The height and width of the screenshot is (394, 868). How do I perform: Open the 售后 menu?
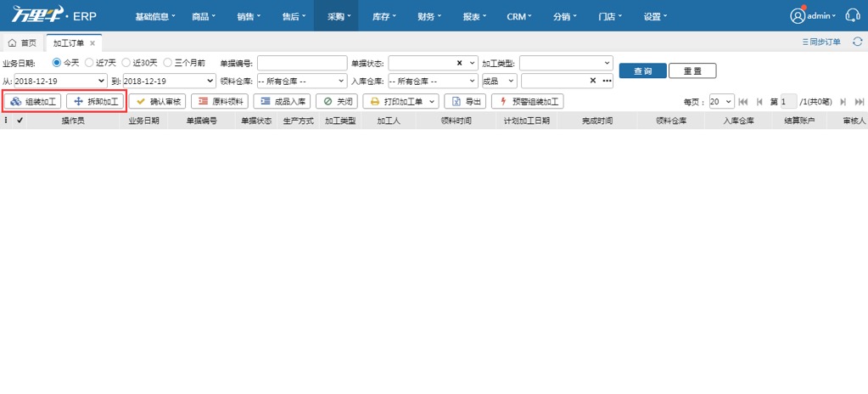click(x=294, y=16)
